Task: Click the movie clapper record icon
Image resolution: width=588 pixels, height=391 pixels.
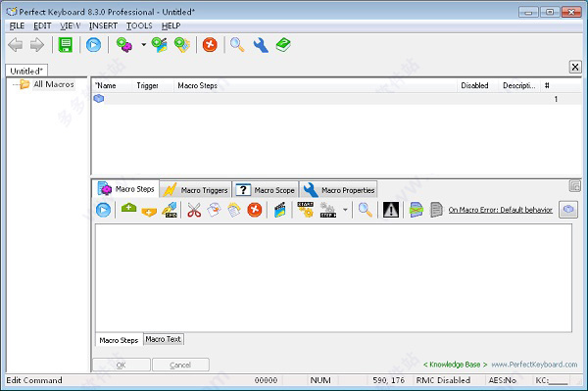Action: coord(279,210)
